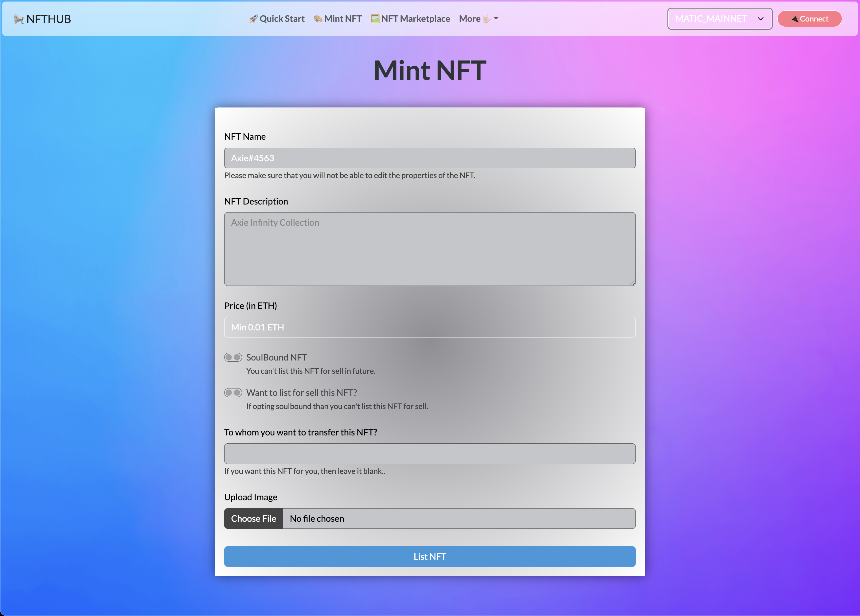Open the Quick Start nav item
This screenshot has height=616, width=860.
point(282,18)
